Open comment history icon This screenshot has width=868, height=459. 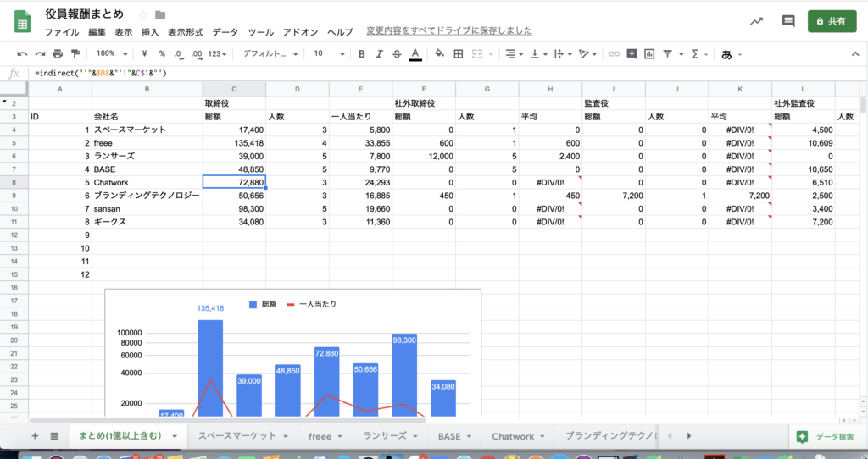(788, 21)
